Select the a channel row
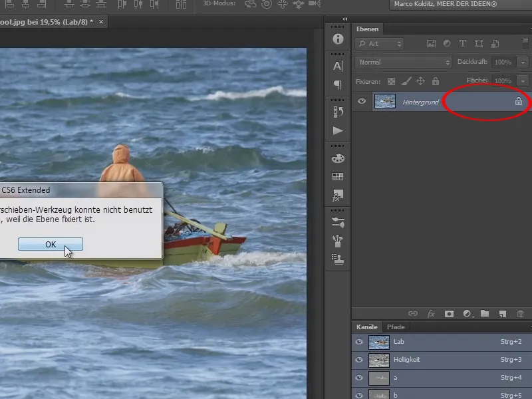 pyautogui.click(x=442, y=378)
